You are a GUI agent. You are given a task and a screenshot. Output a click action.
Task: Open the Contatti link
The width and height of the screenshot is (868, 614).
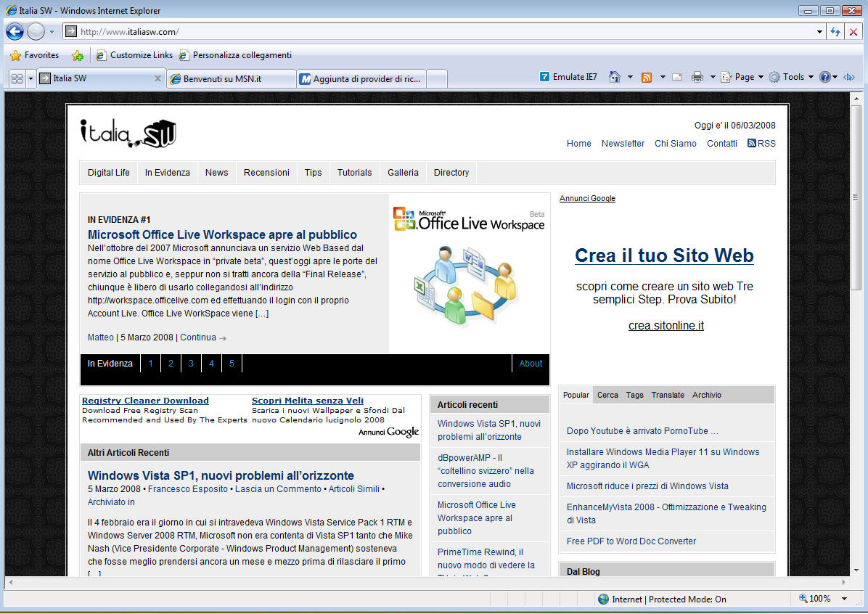pyautogui.click(x=722, y=144)
